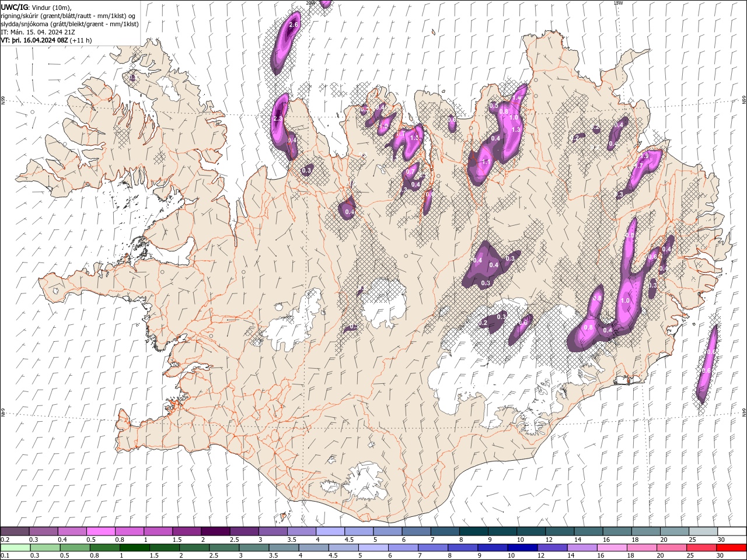Click the '30' label on the rain legend row
The height and width of the screenshot is (560, 747).
pos(720,556)
